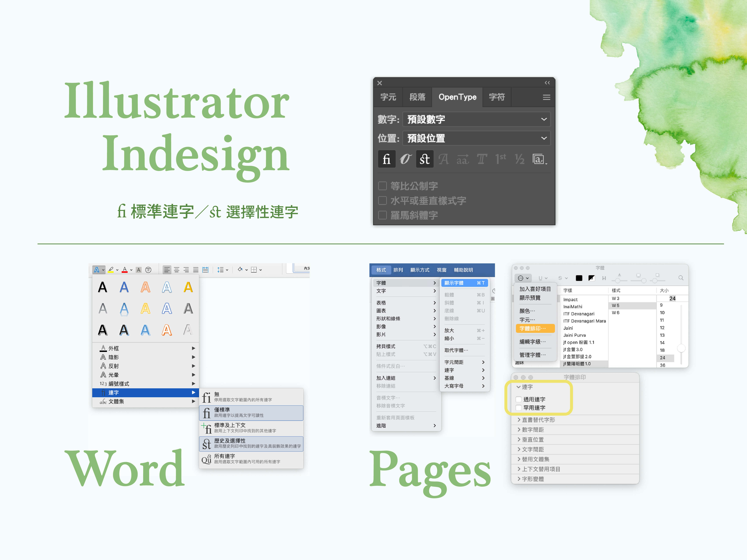Click Word's justify icon
This screenshot has width=747, height=560.
pyautogui.click(x=196, y=270)
